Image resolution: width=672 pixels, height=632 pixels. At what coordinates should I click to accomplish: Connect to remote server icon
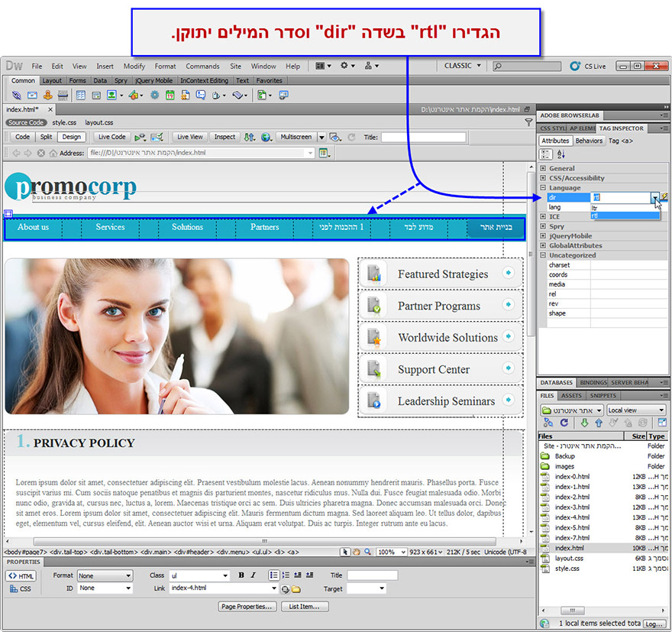[x=548, y=423]
